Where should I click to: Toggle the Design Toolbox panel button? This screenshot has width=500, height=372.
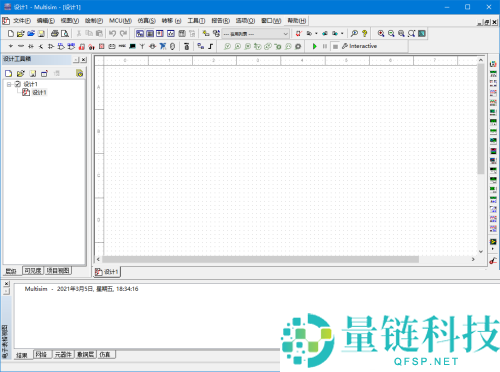pos(140,33)
